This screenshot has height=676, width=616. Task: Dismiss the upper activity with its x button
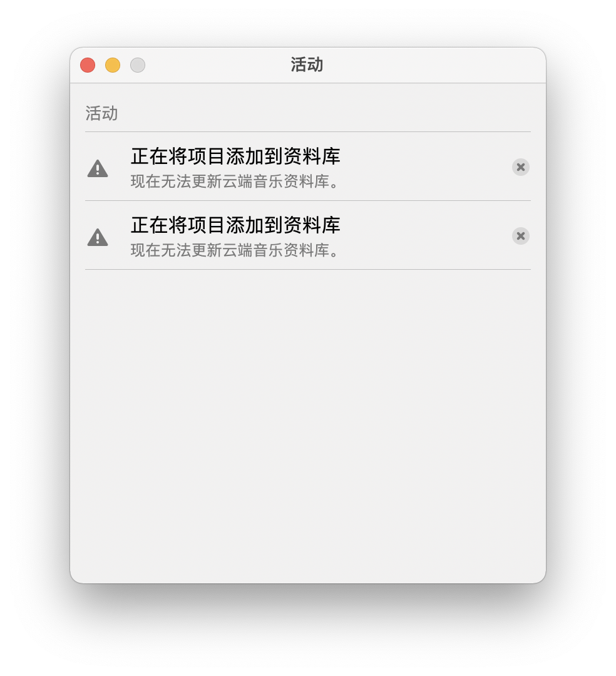pyautogui.click(x=521, y=167)
